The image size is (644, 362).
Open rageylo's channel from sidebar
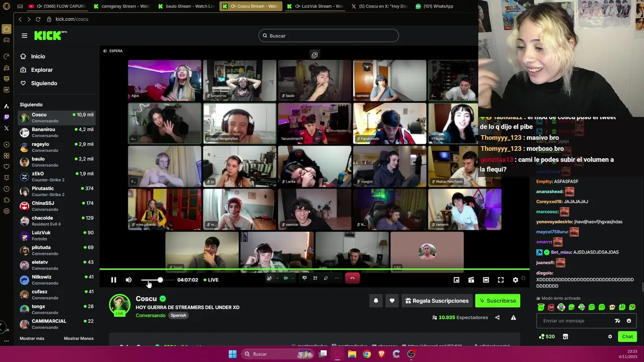tap(56, 147)
